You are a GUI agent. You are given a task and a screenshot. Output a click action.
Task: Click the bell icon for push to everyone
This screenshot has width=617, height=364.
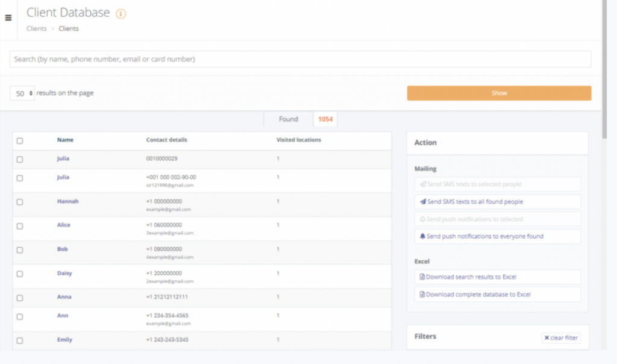point(422,237)
